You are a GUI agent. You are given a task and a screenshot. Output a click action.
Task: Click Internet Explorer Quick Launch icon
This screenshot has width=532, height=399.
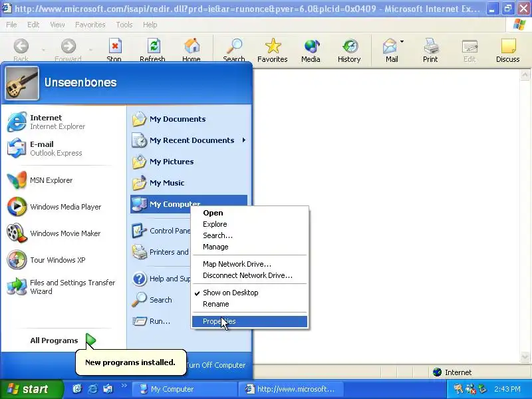(92, 389)
